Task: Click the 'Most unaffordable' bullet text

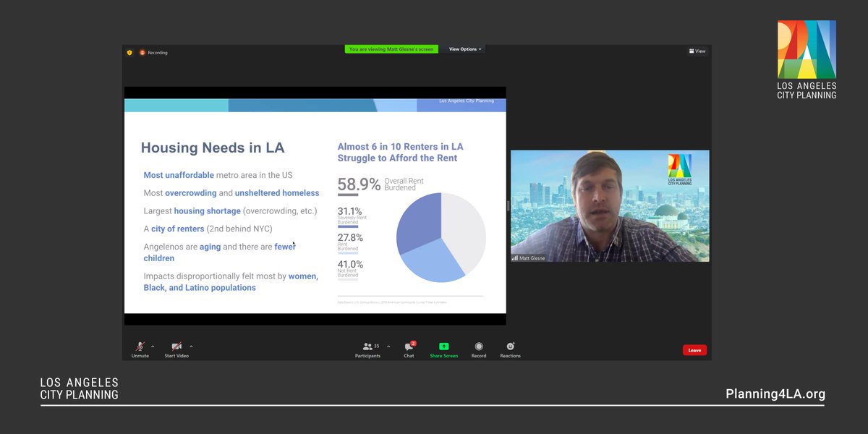Action: point(178,175)
